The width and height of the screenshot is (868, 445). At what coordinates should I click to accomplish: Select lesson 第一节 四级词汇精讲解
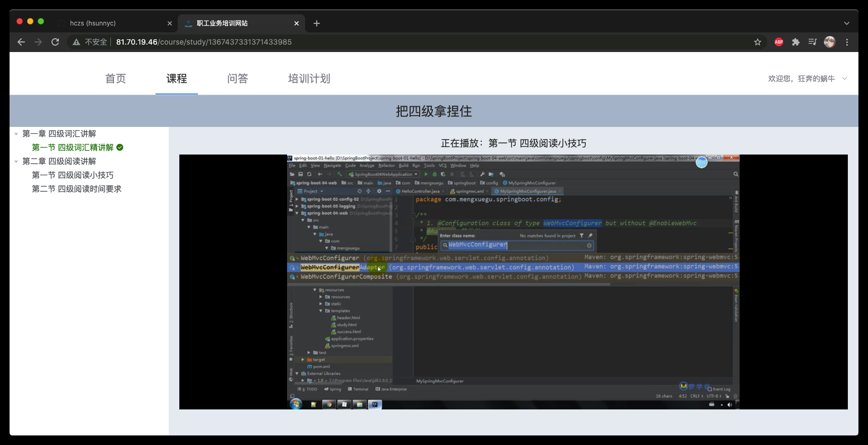tap(73, 148)
